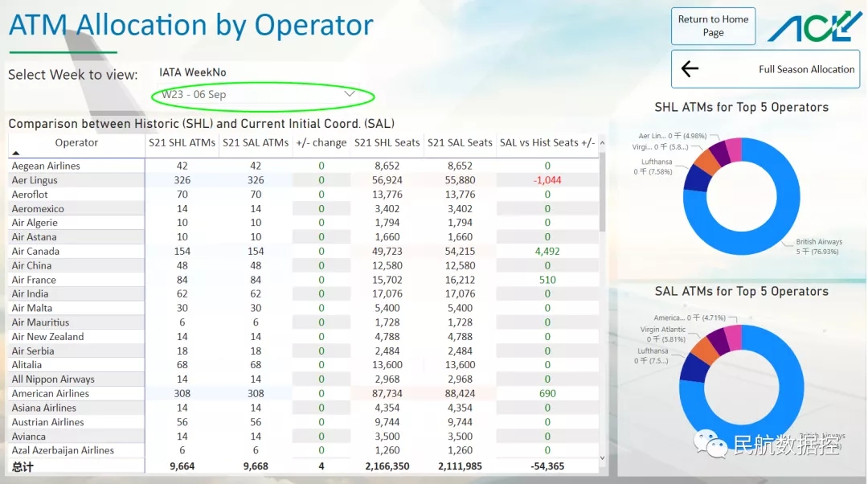Select the Azal Azerbaijan Airlines row
Image resolution: width=868 pixels, height=484 pixels.
[303, 451]
